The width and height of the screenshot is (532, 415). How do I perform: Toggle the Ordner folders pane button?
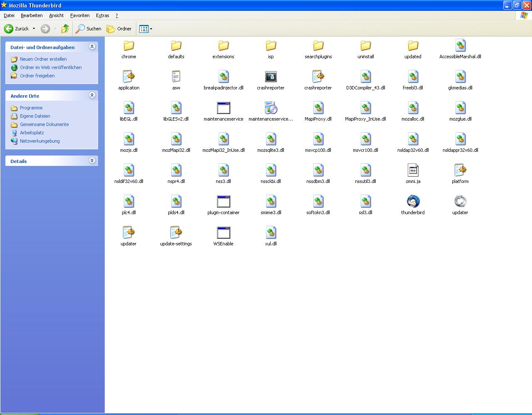119,29
